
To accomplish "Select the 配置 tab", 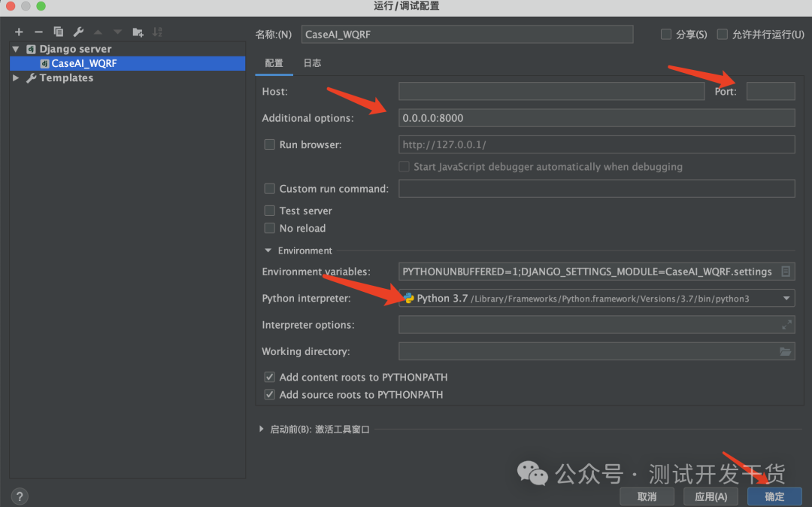I will point(274,63).
